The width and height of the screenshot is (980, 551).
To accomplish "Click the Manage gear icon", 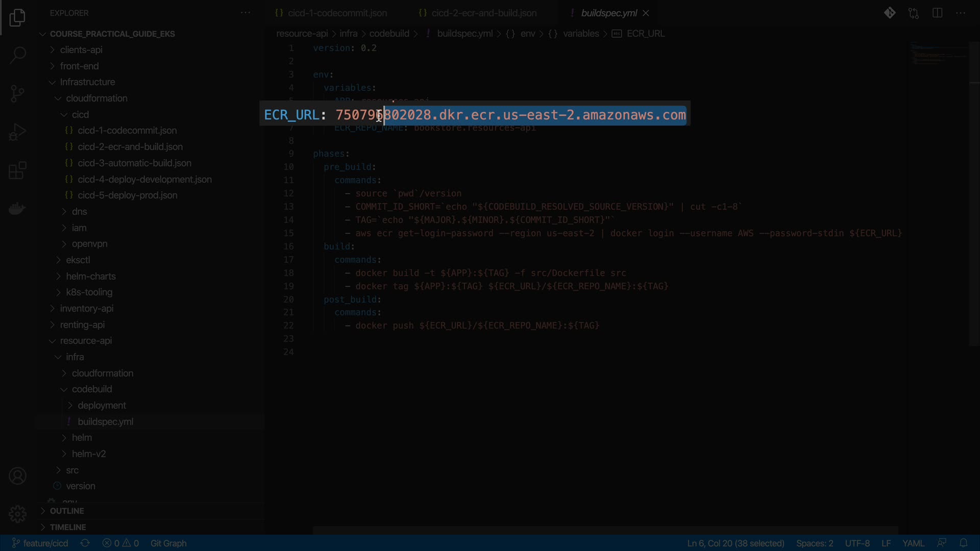I will point(17,514).
